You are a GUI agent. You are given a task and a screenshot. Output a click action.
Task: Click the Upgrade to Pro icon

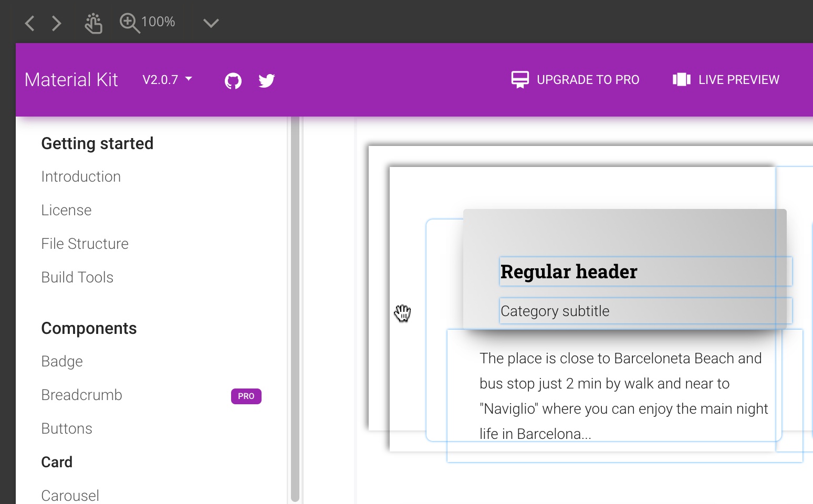[520, 80]
